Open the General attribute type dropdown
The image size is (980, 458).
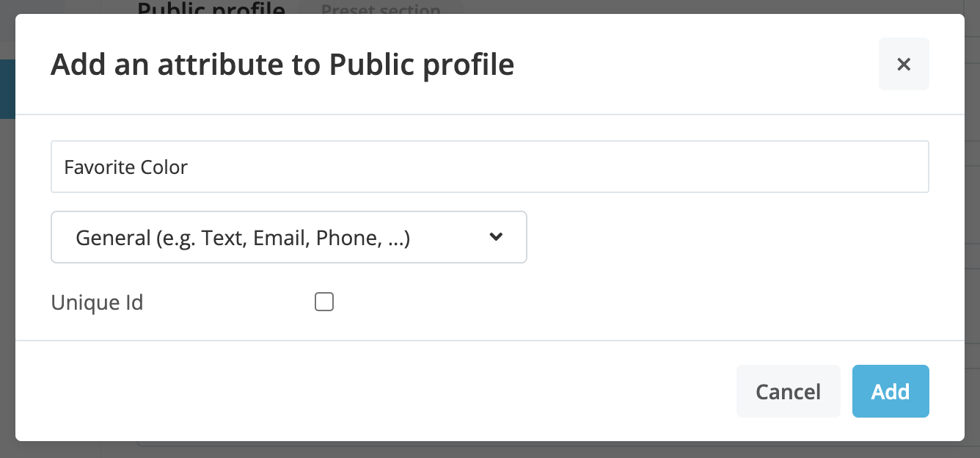pos(289,237)
